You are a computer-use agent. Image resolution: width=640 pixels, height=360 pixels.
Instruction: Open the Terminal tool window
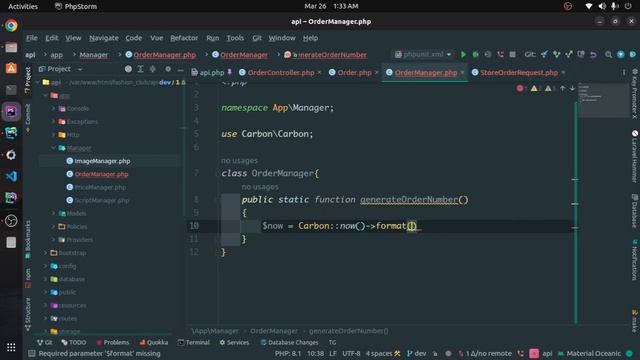tap(193, 342)
